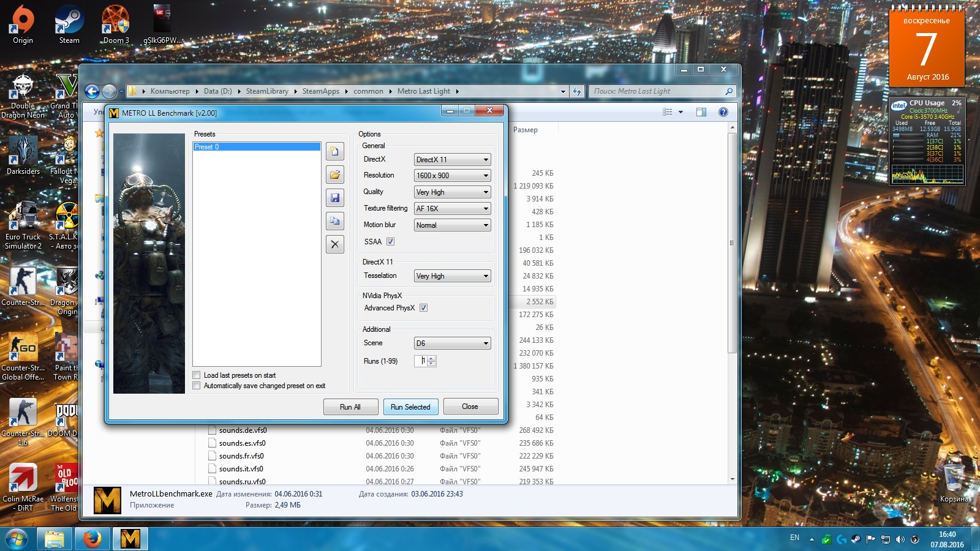Click the Run Selected button
The image size is (980, 551).
click(x=410, y=407)
